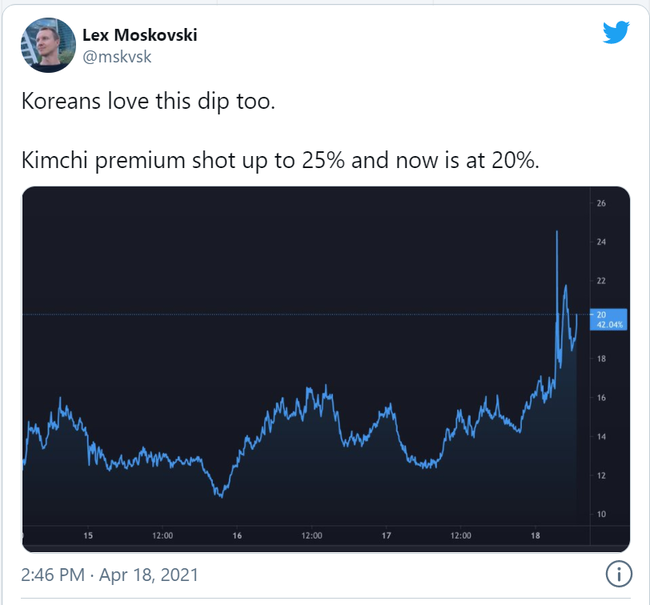Click the blue price label showing 20
Viewport: 650px width, 605px height.
[x=601, y=315]
